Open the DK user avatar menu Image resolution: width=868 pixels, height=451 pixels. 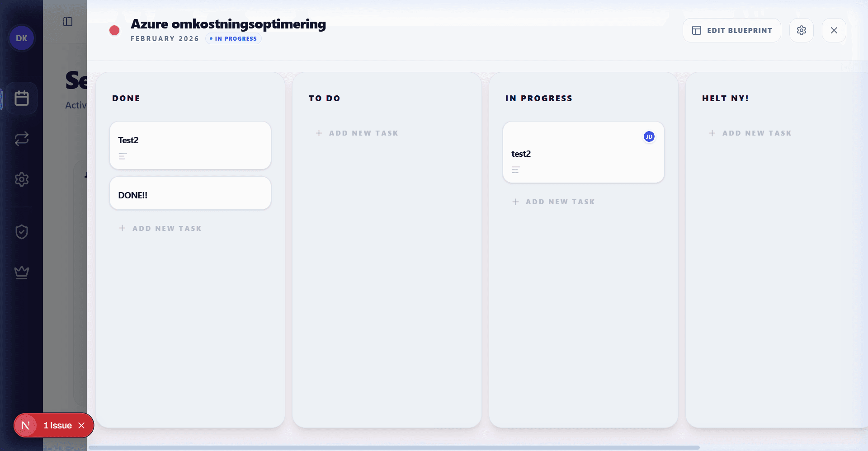[21, 38]
